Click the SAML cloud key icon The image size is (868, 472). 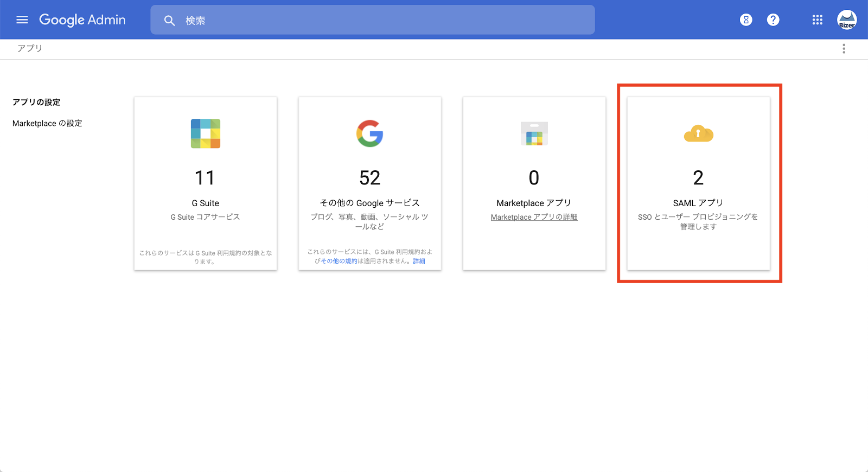[x=699, y=133]
